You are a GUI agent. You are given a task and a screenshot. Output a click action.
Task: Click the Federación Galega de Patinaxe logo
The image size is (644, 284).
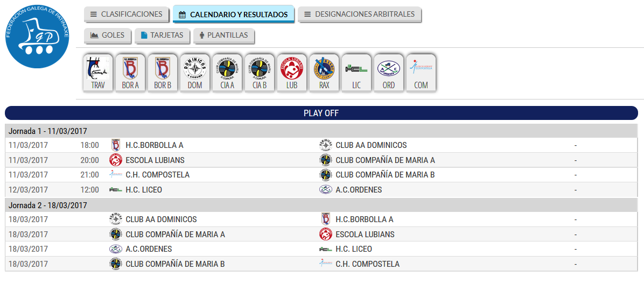click(x=37, y=37)
